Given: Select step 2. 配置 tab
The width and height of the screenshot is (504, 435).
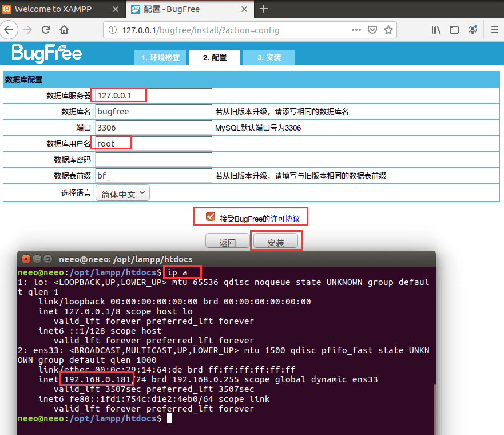Looking at the screenshot, I should (215, 58).
